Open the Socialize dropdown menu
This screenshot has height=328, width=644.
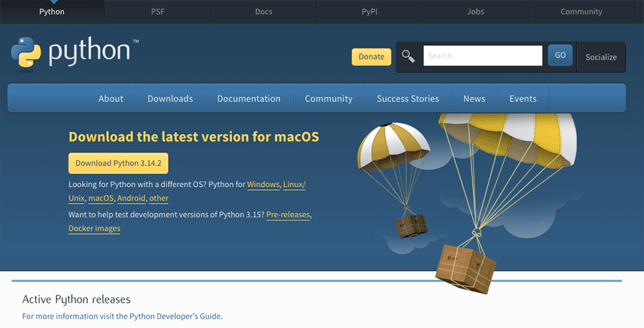point(601,57)
